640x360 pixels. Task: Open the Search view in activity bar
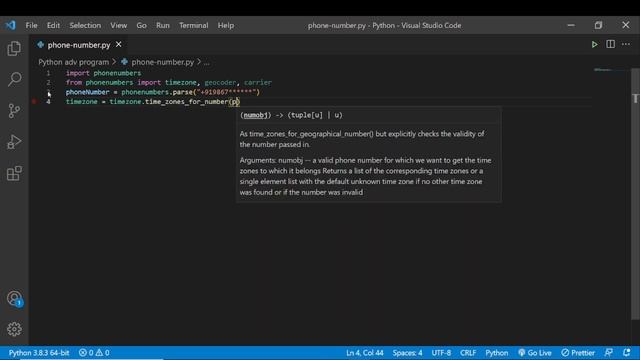click(x=14, y=79)
